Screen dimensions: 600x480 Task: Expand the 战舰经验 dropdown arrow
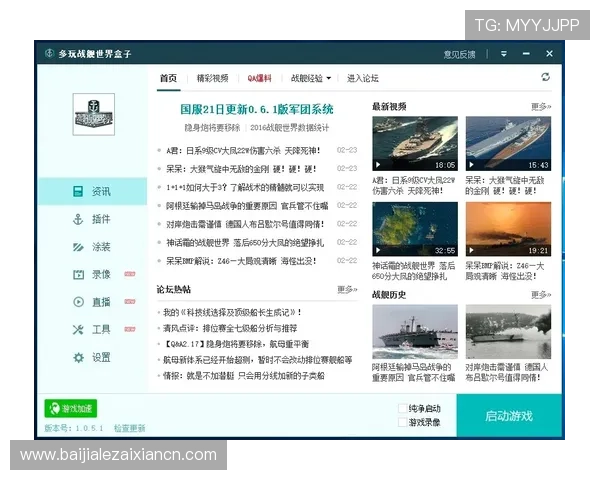(329, 78)
